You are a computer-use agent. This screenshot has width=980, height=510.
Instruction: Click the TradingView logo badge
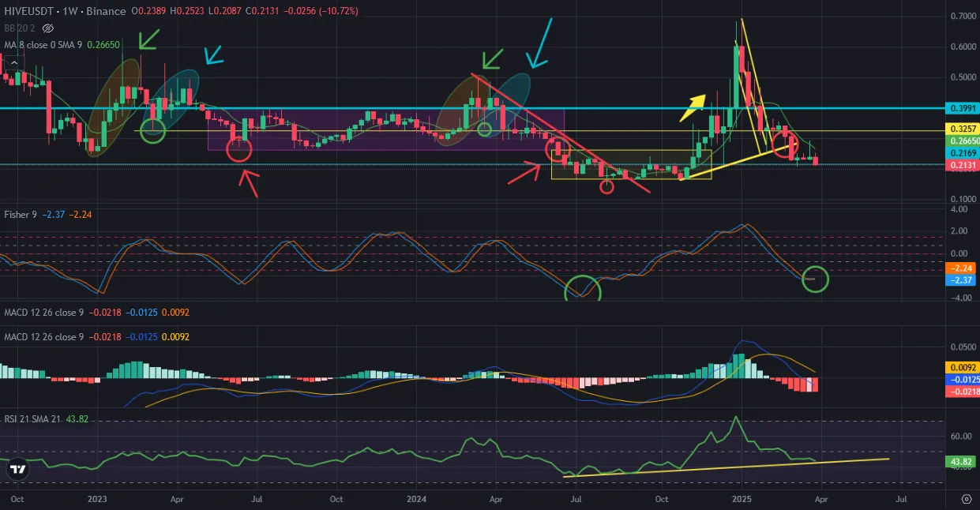pos(17,470)
